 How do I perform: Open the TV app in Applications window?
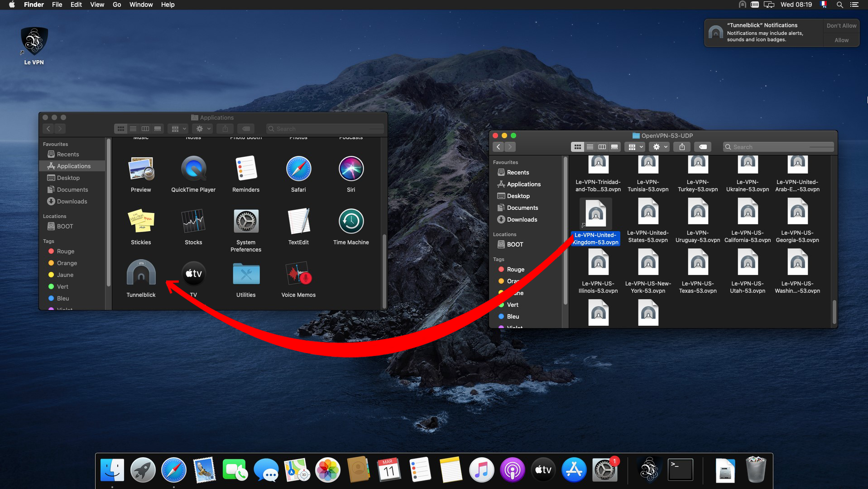click(193, 273)
